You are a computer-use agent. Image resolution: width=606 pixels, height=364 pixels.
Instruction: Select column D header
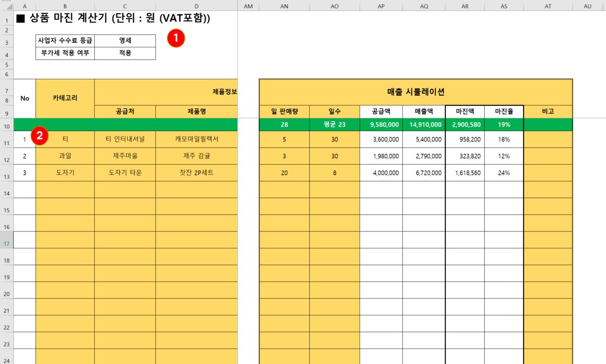[x=197, y=6]
